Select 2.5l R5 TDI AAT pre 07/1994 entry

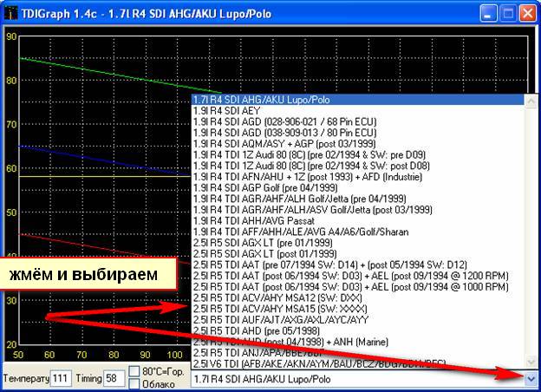point(357,265)
